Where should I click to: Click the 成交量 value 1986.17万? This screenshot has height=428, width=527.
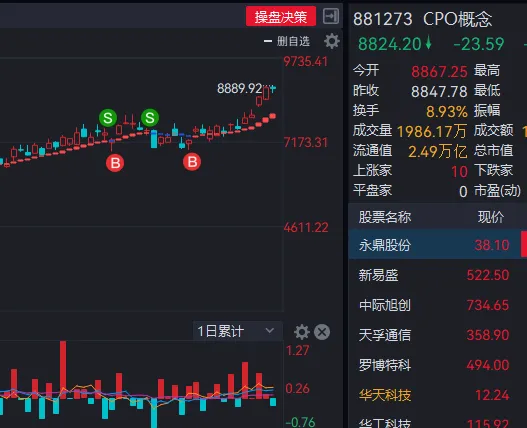pos(432,131)
